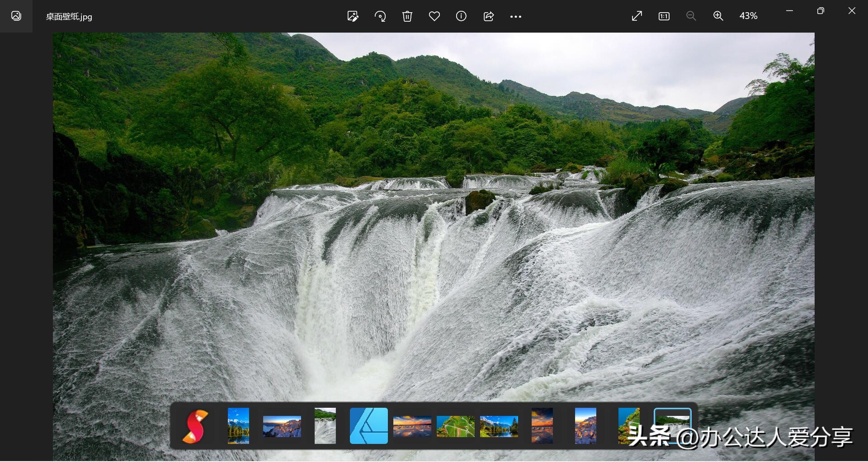View image at actual 1:1 size
This screenshot has height=462, width=868.
tap(664, 16)
